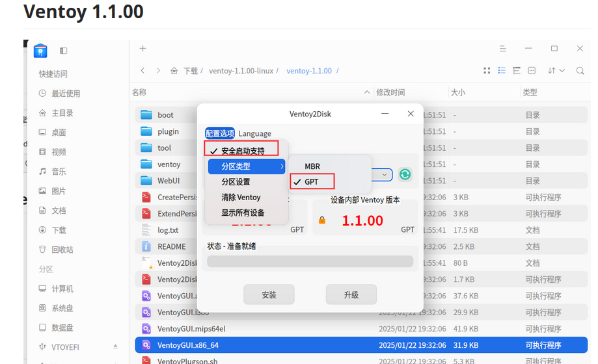Screen dimensions: 598x364
Task: Select the WebUI folder
Action: click(169, 181)
